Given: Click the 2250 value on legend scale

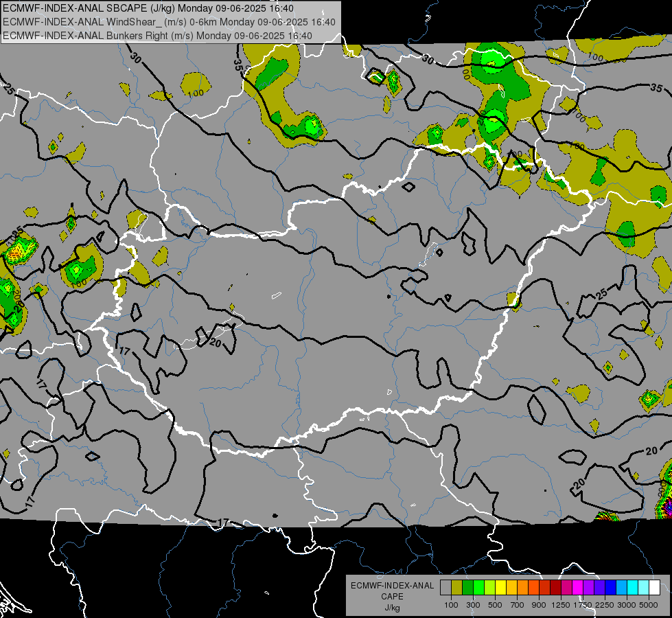Looking at the screenshot, I should [605, 605].
